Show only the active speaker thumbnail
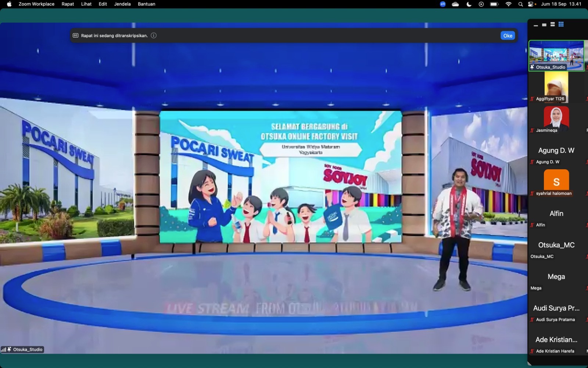 [544, 25]
